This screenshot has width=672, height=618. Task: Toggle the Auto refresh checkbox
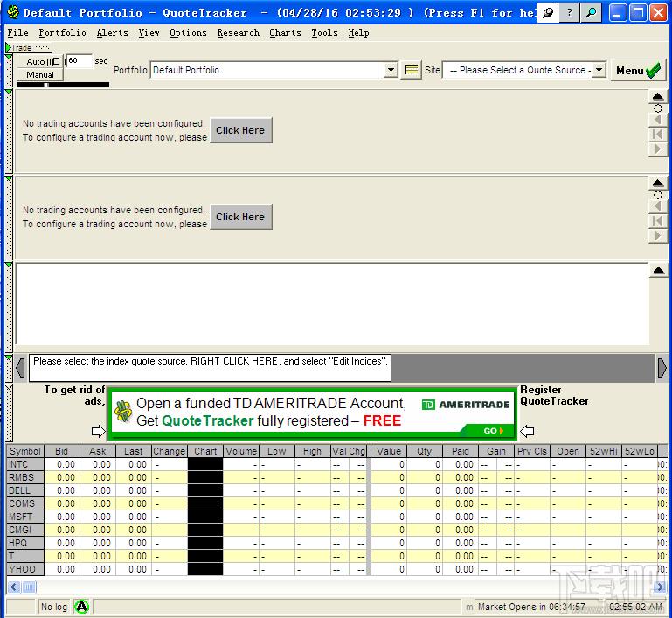57,61
